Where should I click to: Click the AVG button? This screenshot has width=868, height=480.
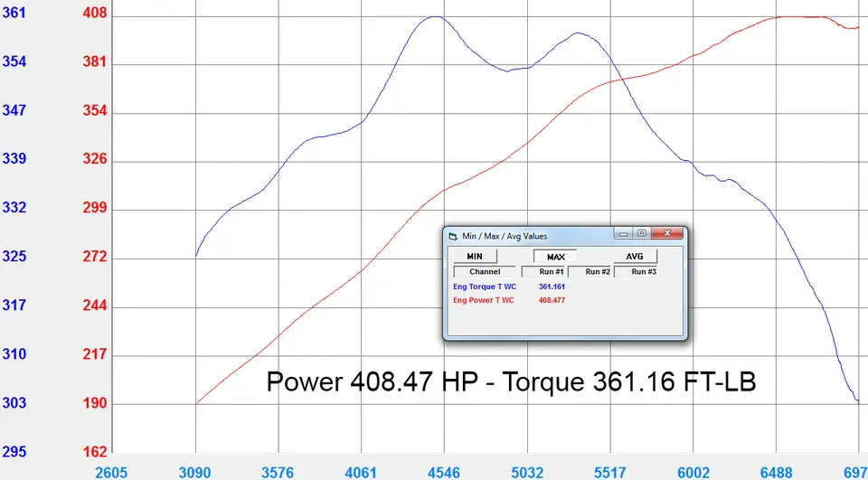635,257
